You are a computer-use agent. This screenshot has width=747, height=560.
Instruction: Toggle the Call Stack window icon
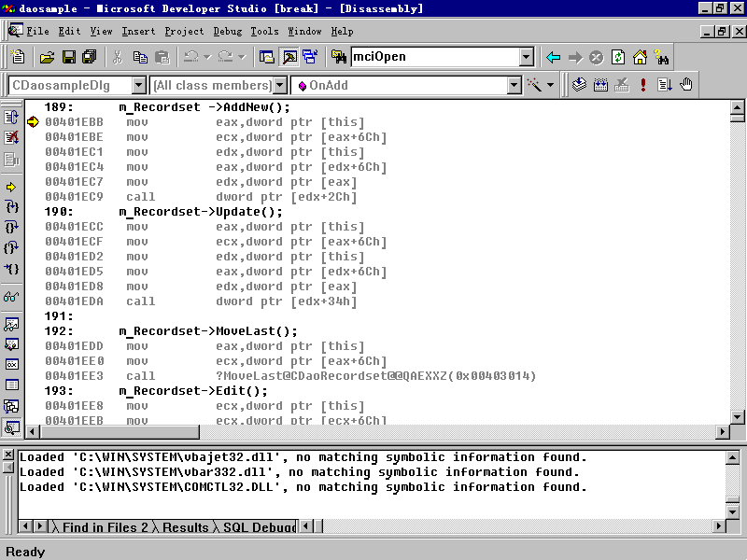pyautogui.click(x=11, y=406)
